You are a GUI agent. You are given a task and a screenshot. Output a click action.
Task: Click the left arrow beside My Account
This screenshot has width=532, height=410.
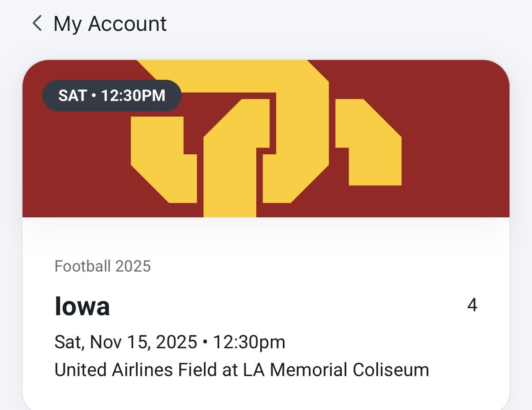pyautogui.click(x=37, y=23)
